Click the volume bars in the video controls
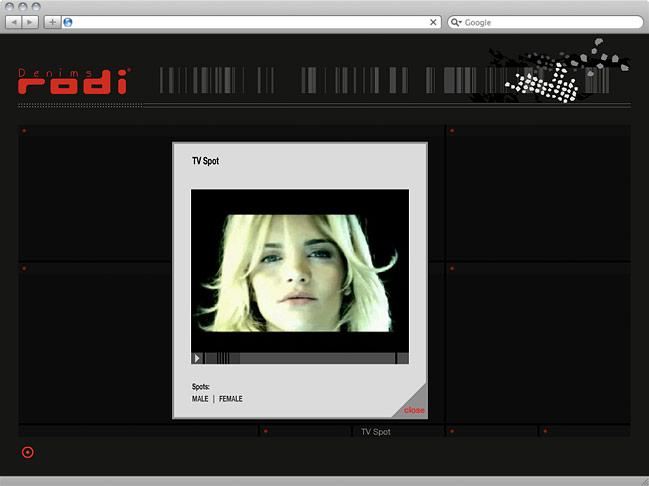The image size is (649, 486). [223, 358]
